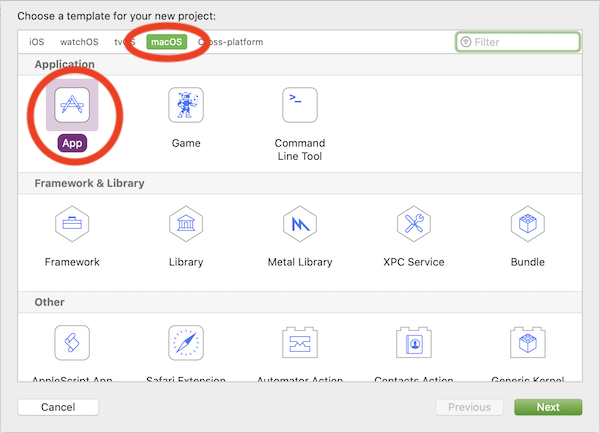Select the App template icon
Viewport: 600px width, 433px height.
pos(72,105)
